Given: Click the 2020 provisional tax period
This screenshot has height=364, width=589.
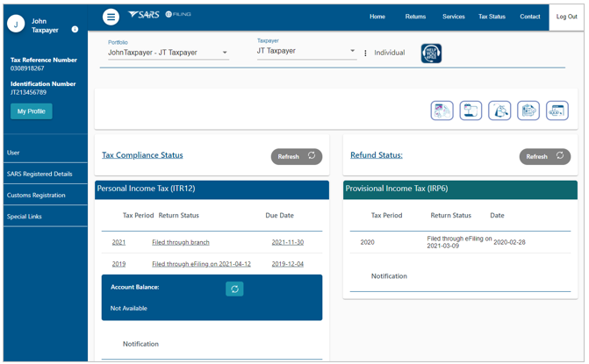Looking at the screenshot, I should pyautogui.click(x=368, y=242).
